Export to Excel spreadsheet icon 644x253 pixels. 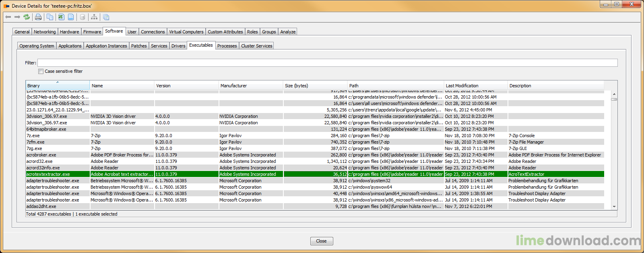(61, 17)
